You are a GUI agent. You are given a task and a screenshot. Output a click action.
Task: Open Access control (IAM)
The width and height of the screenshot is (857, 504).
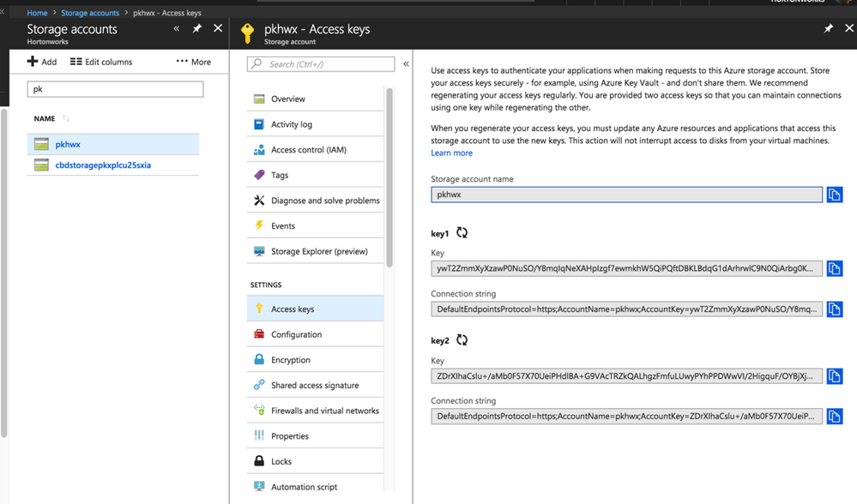[x=316, y=150]
